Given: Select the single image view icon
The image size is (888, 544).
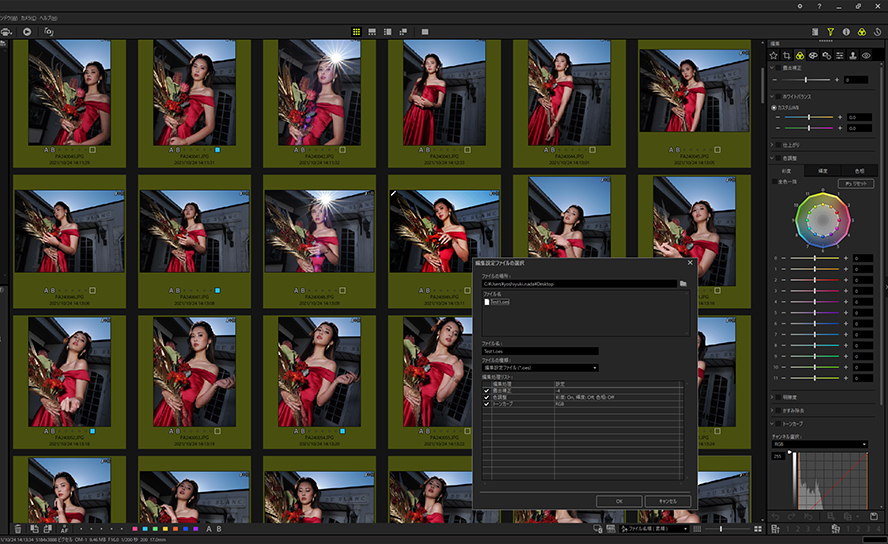Looking at the screenshot, I should pos(425,32).
